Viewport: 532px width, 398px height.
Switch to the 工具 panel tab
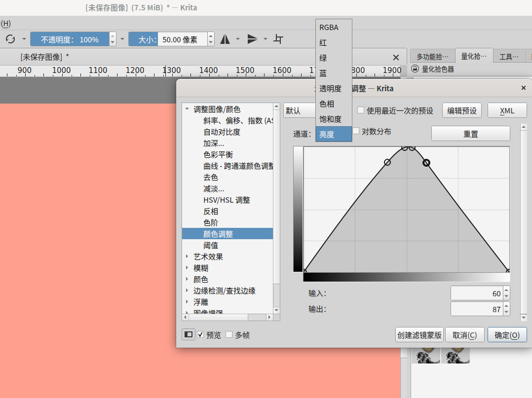(x=509, y=56)
